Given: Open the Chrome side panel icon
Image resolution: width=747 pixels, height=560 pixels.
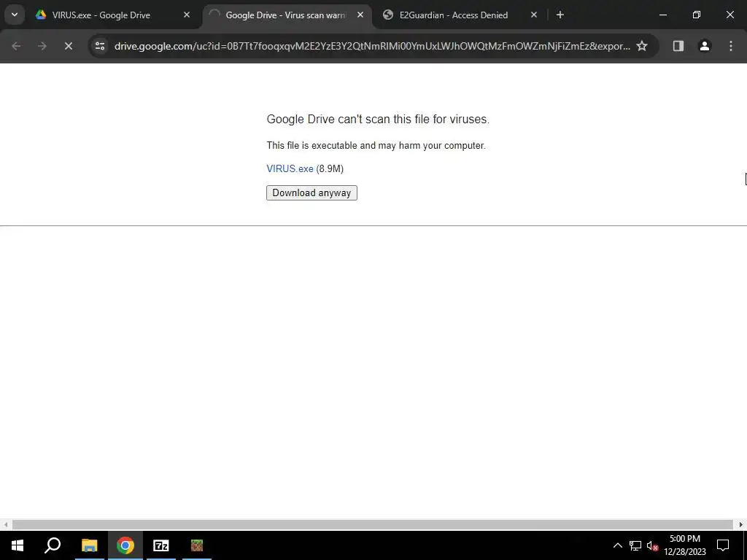Looking at the screenshot, I should (678, 46).
